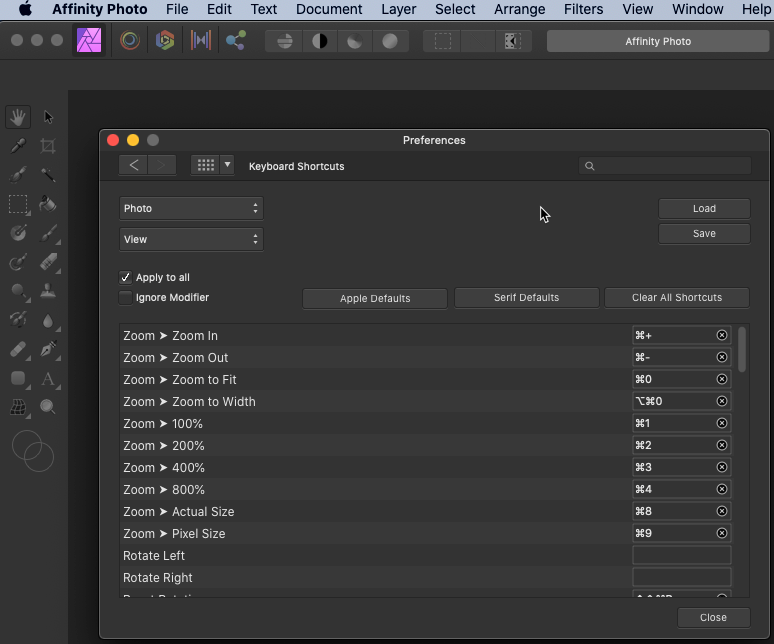Enable the Ignore Modifier checkbox
This screenshot has height=644, width=774.
(x=126, y=298)
